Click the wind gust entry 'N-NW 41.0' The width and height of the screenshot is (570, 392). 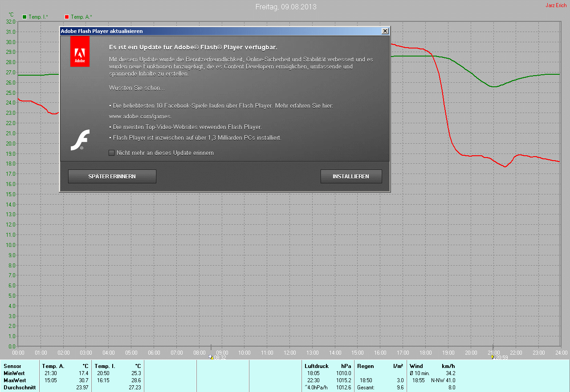click(443, 380)
